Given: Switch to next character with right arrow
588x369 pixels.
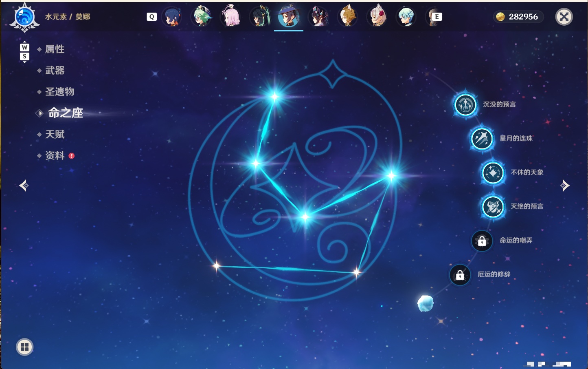Looking at the screenshot, I should click(565, 186).
